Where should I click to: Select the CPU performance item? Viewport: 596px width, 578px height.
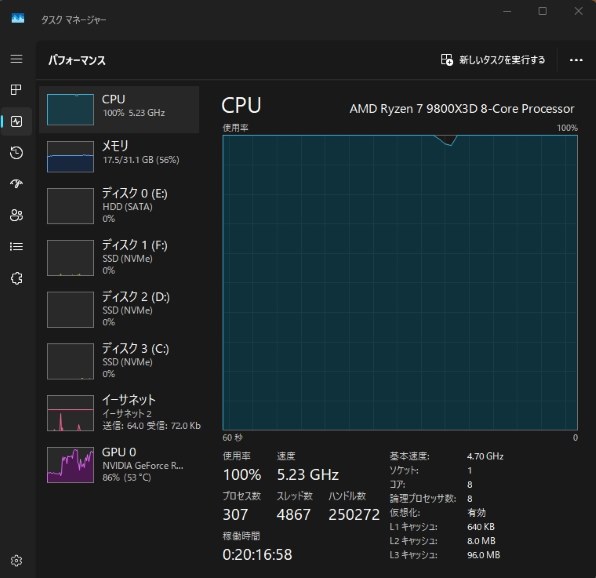119,109
